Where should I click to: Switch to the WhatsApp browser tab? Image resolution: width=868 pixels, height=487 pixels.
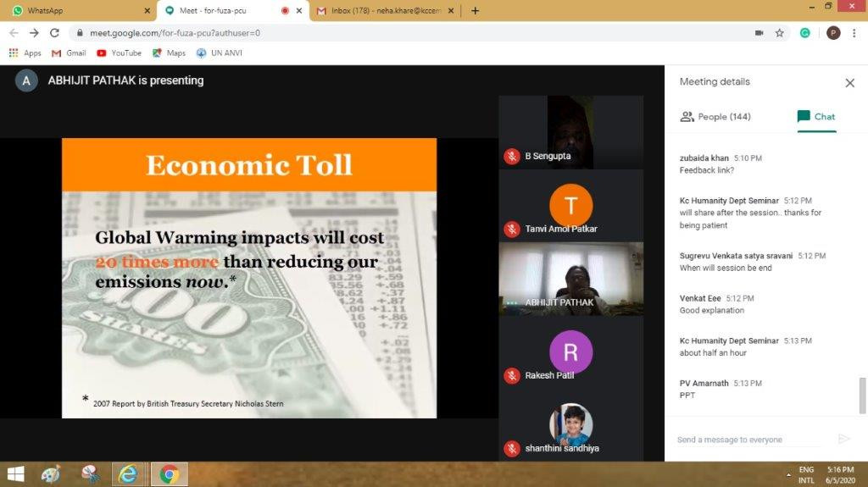coord(76,11)
